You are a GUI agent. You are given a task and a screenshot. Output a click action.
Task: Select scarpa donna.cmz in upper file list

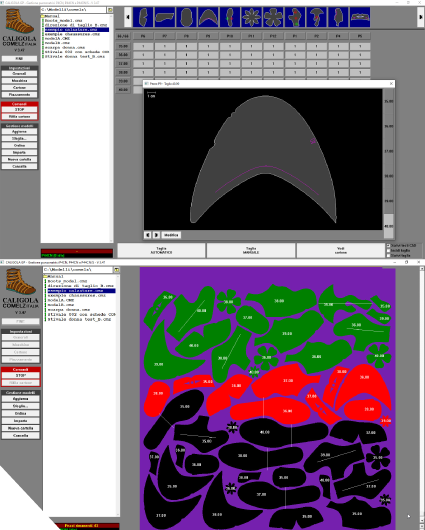tap(65, 47)
